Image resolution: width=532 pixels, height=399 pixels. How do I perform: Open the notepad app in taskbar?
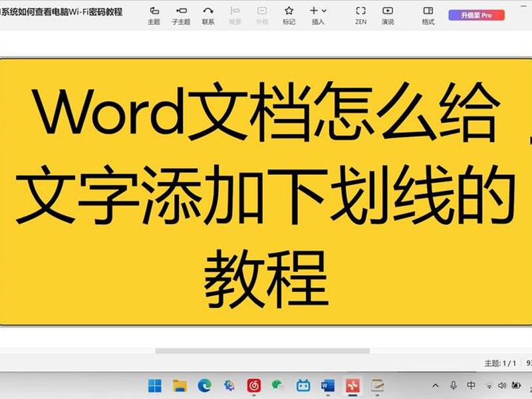tap(377, 386)
